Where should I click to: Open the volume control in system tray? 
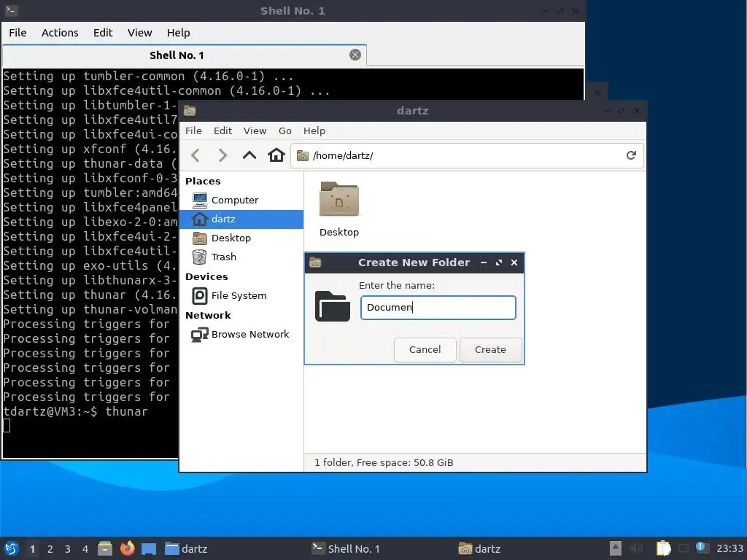coord(636,548)
